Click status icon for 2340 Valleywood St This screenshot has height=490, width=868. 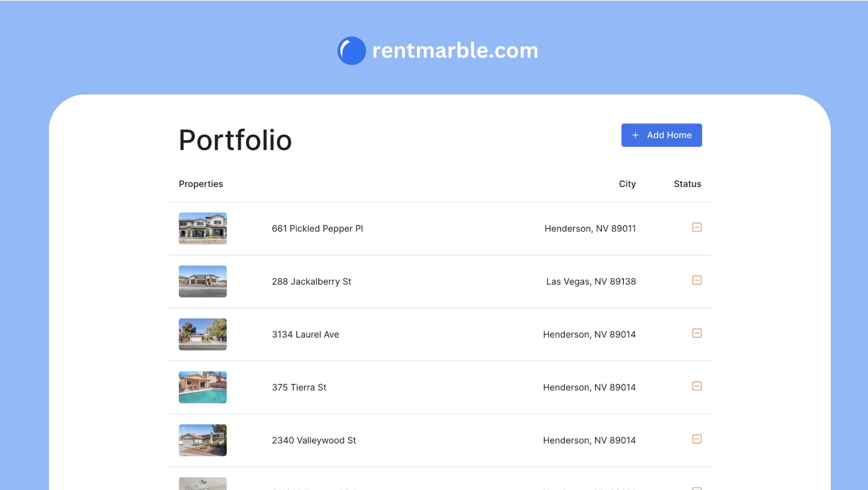click(x=697, y=439)
